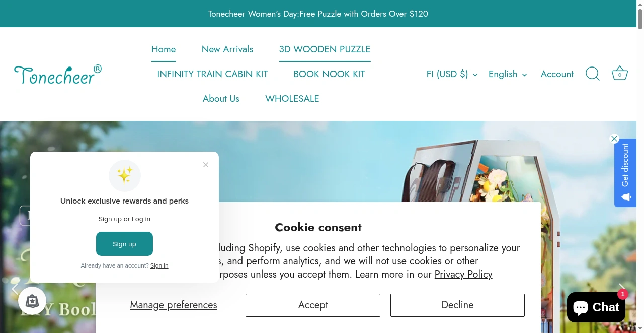Viewport: 644px width, 333px height.
Task: Open the search icon in the header
Action: pyautogui.click(x=592, y=74)
